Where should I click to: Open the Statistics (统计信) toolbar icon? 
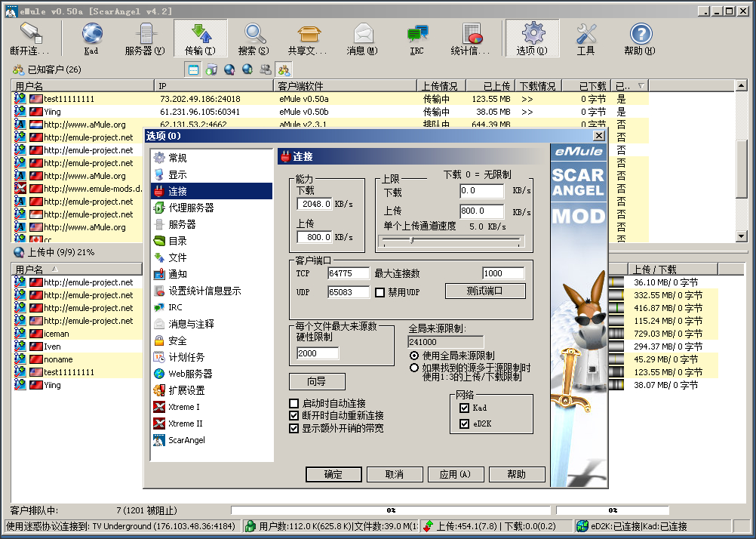[471, 38]
